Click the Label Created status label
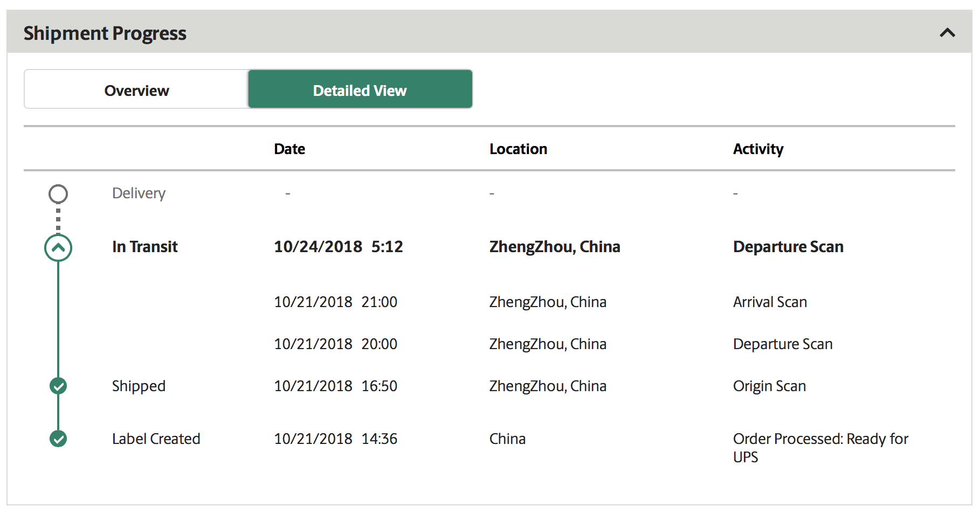Image resolution: width=980 pixels, height=514 pixels. (156, 439)
